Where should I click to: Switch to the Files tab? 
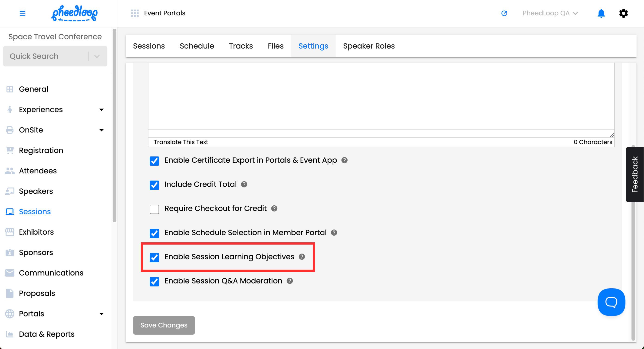[x=276, y=46]
